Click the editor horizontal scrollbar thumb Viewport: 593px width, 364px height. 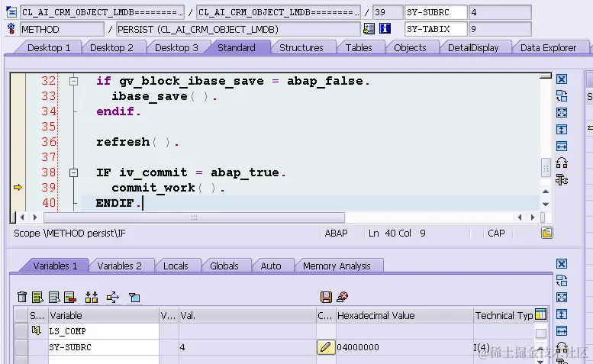(x=194, y=217)
